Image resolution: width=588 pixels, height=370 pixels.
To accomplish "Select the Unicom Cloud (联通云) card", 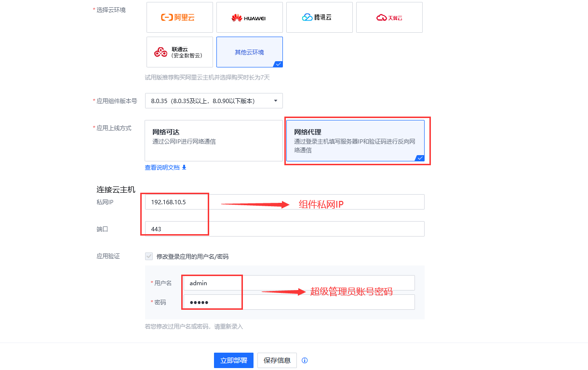I will click(179, 52).
